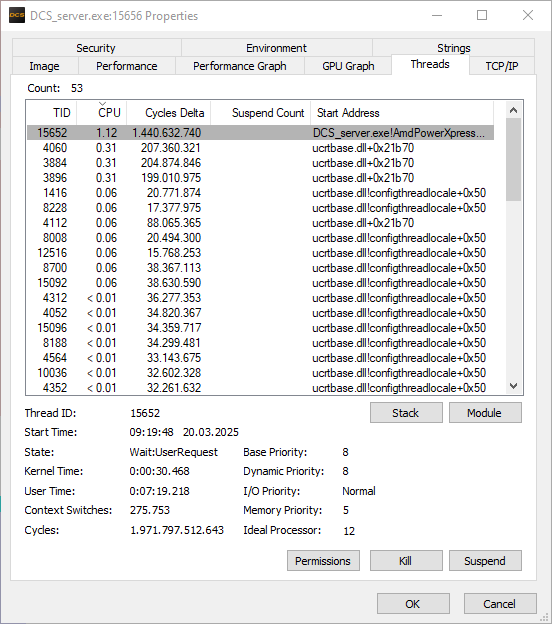Click the Cycles value 1.971.797.512.643
Image resolution: width=552 pixels, height=624 pixels.
pyautogui.click(x=177, y=530)
